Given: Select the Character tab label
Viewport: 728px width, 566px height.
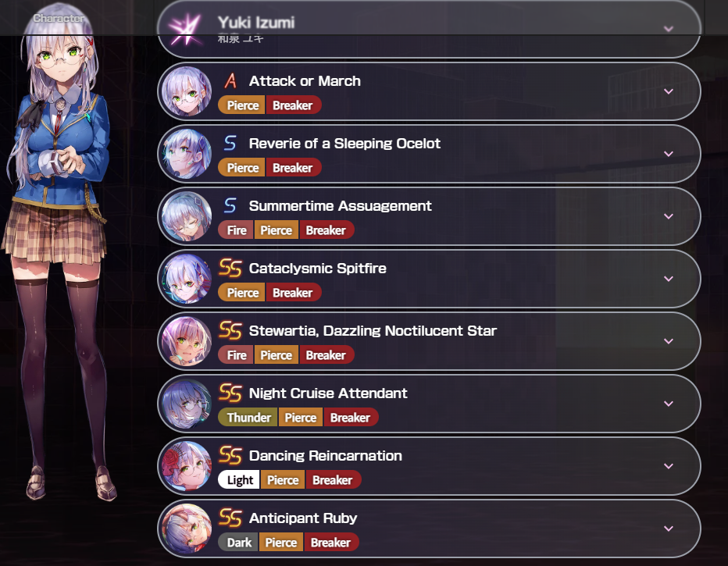Looking at the screenshot, I should 59,18.
